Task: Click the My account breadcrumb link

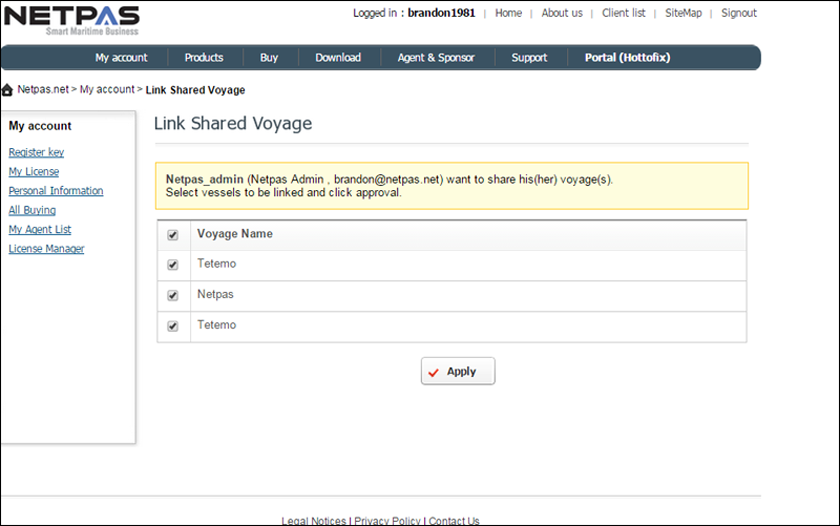Action: (x=107, y=89)
